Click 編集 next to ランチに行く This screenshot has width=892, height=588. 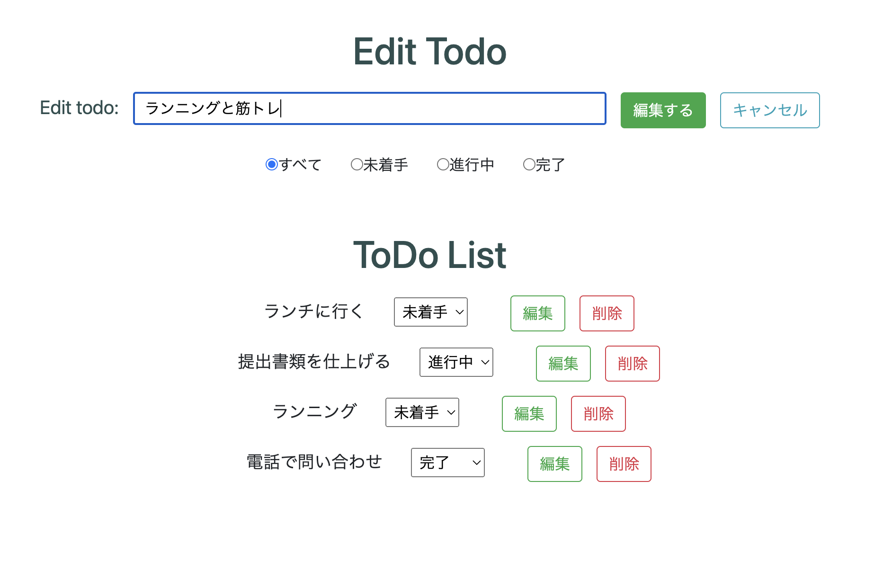537,313
